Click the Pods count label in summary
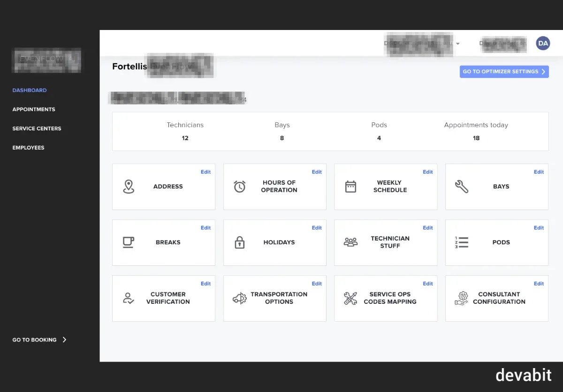 pos(379,125)
